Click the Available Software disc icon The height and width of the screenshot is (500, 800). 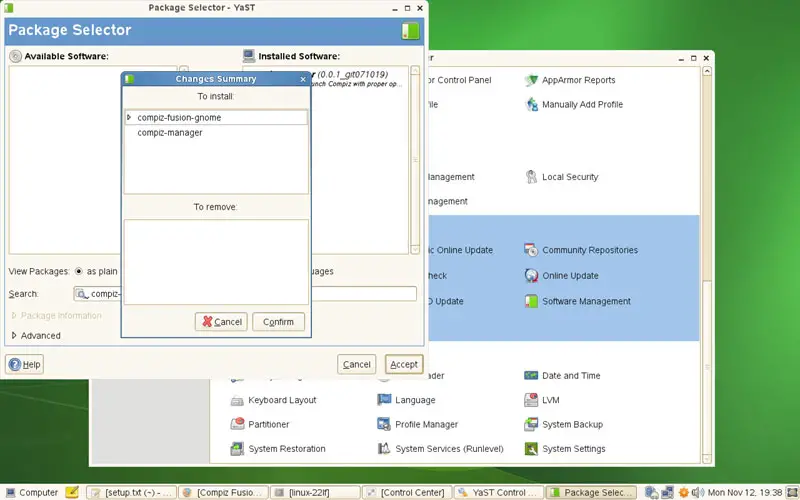click(x=16, y=56)
